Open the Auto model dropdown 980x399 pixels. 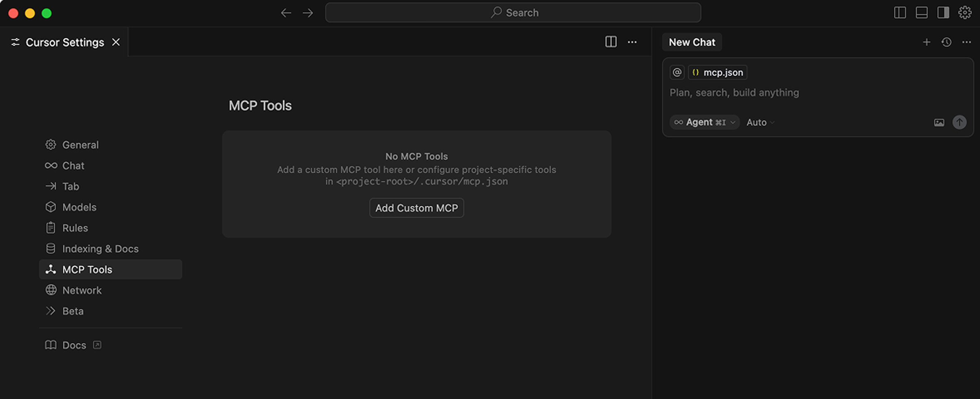(x=760, y=122)
